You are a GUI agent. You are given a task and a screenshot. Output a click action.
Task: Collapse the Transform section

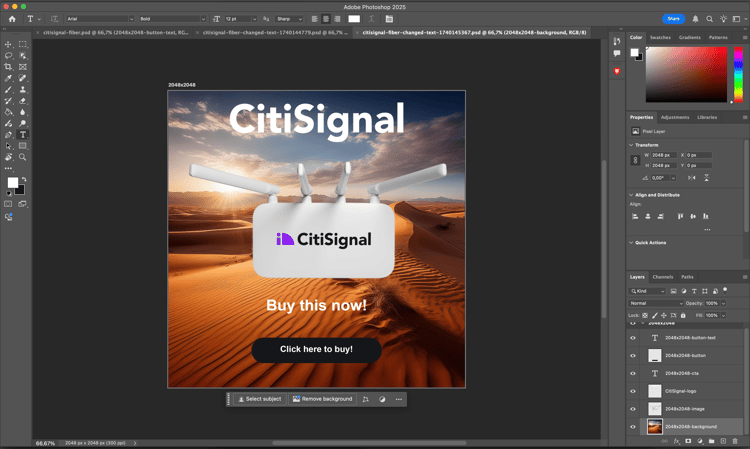(631, 145)
